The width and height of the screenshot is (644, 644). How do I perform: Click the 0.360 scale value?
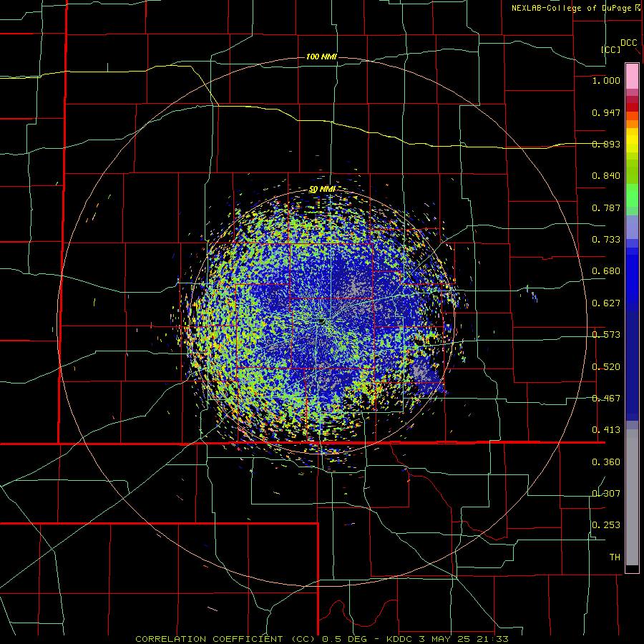click(606, 462)
